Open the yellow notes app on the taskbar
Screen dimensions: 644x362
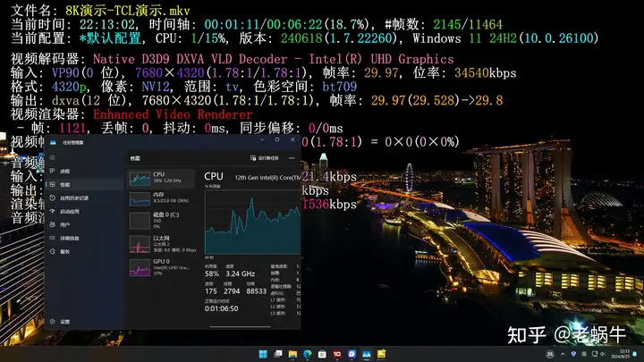click(382, 354)
